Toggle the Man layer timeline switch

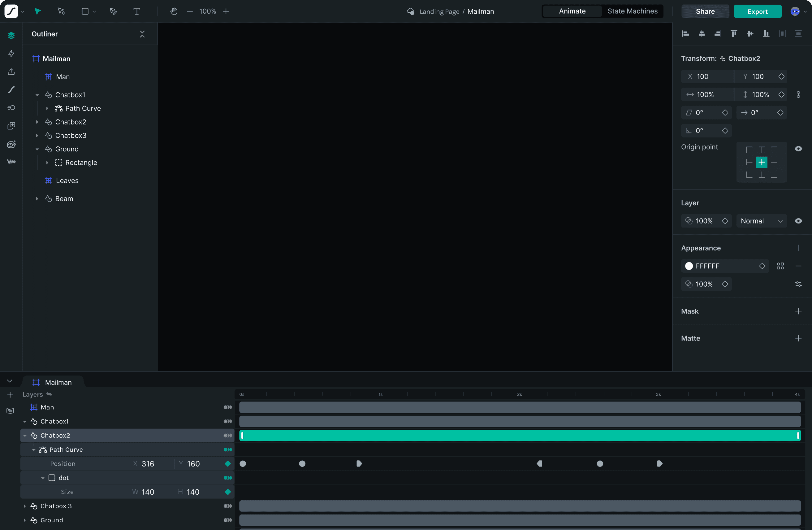227,407
